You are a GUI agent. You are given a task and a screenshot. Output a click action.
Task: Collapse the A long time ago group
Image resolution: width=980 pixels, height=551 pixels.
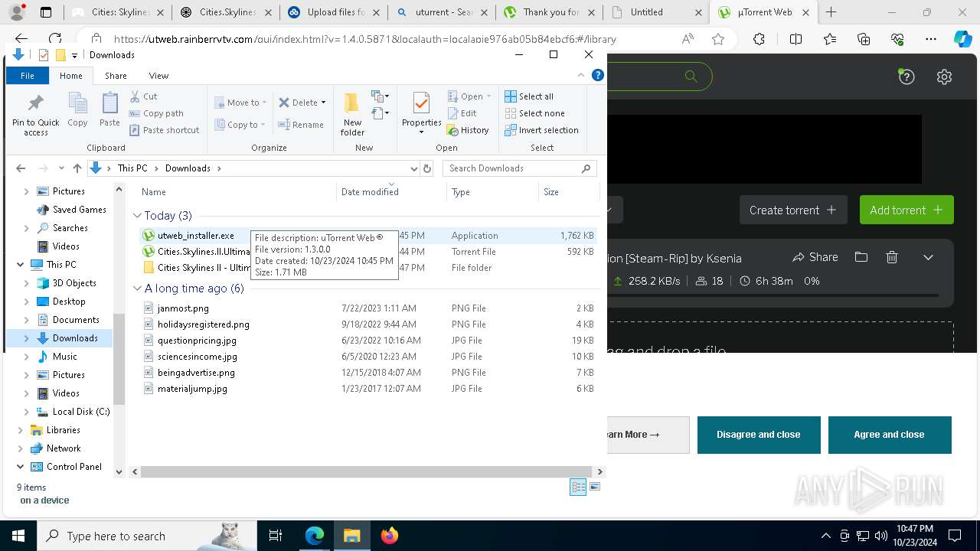coord(137,289)
